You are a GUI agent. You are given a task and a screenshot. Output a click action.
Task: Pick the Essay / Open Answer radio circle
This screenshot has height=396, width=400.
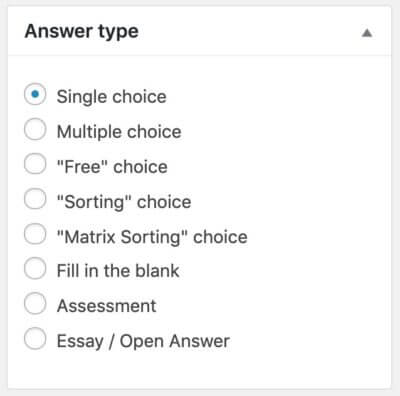click(x=35, y=339)
